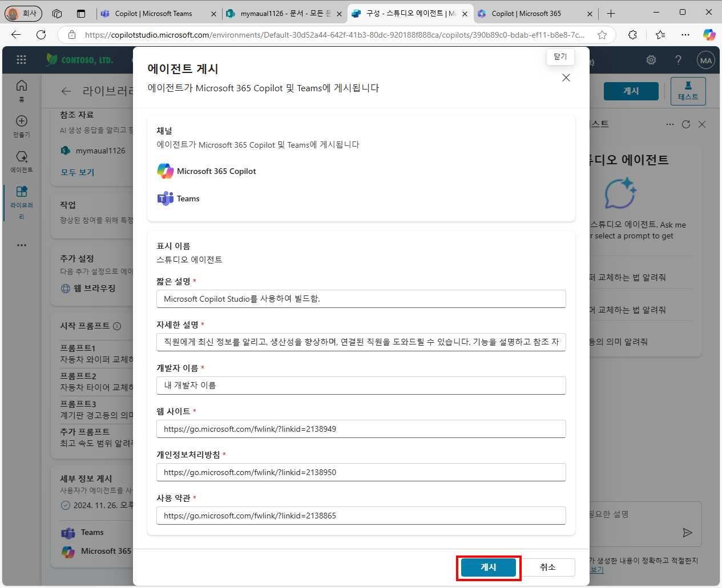Open the tab actions menu icon
The image size is (722, 588).
point(80,14)
